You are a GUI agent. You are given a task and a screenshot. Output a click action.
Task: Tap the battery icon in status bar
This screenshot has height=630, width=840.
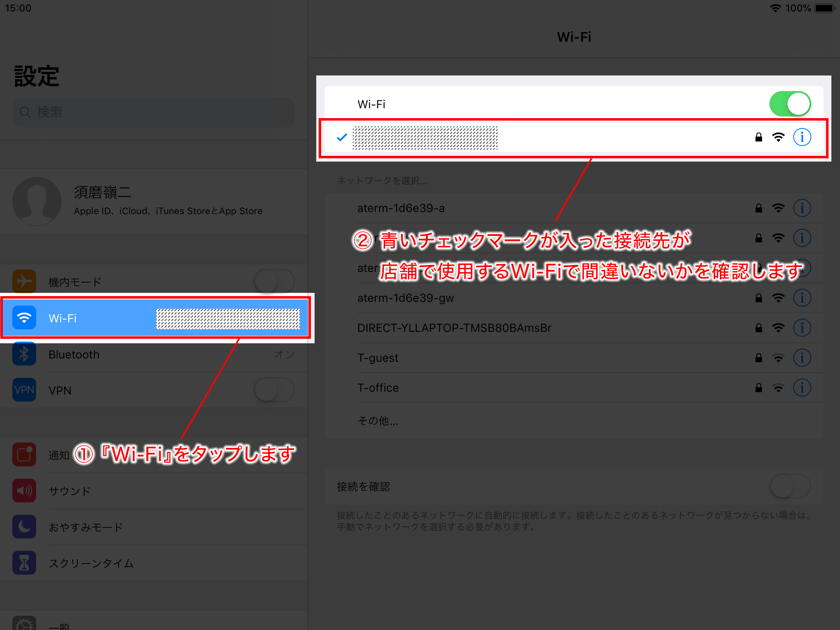pyautogui.click(x=825, y=8)
